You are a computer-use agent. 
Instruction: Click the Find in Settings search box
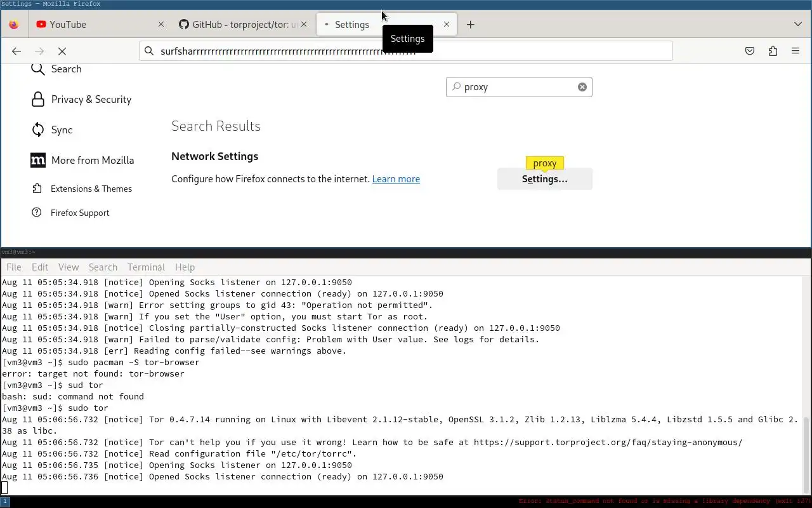coord(519,87)
